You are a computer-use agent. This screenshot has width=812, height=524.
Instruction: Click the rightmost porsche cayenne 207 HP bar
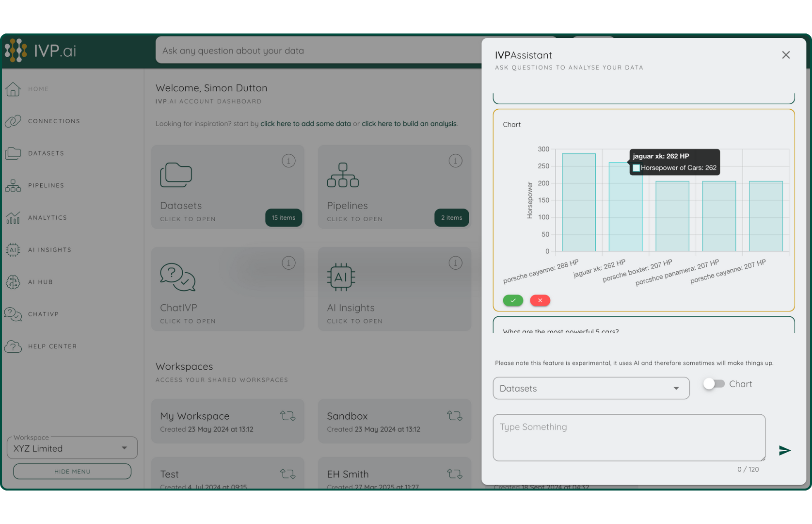pos(766,216)
